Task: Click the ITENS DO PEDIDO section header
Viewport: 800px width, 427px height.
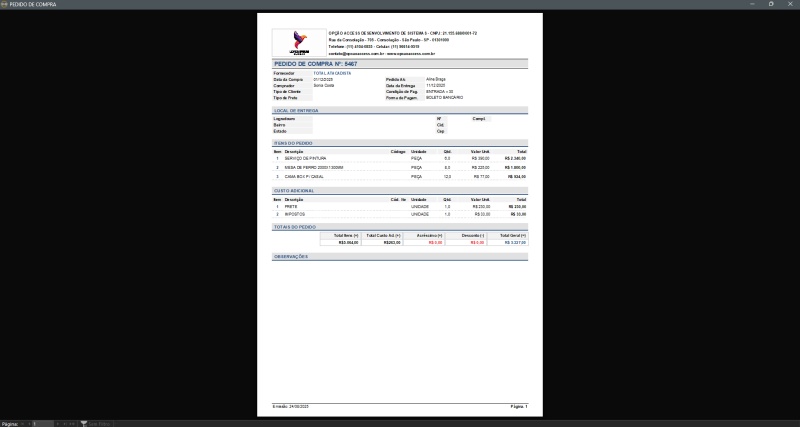Action: click(x=294, y=142)
